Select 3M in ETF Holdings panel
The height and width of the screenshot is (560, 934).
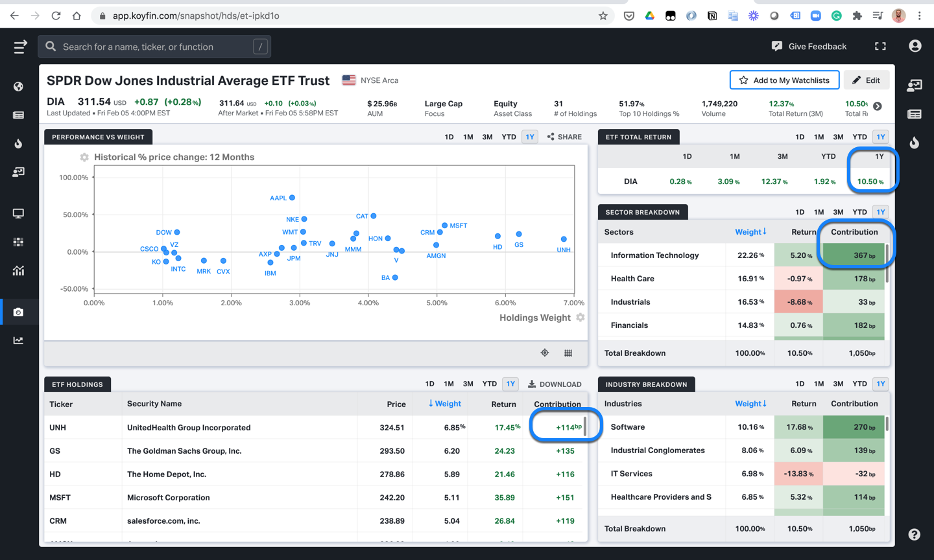(468, 384)
